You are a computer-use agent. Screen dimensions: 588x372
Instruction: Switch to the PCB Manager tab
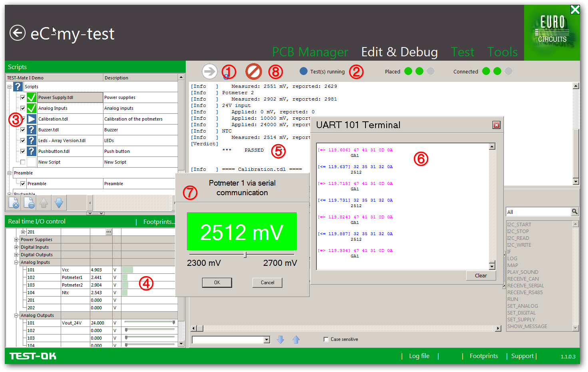pyautogui.click(x=310, y=52)
